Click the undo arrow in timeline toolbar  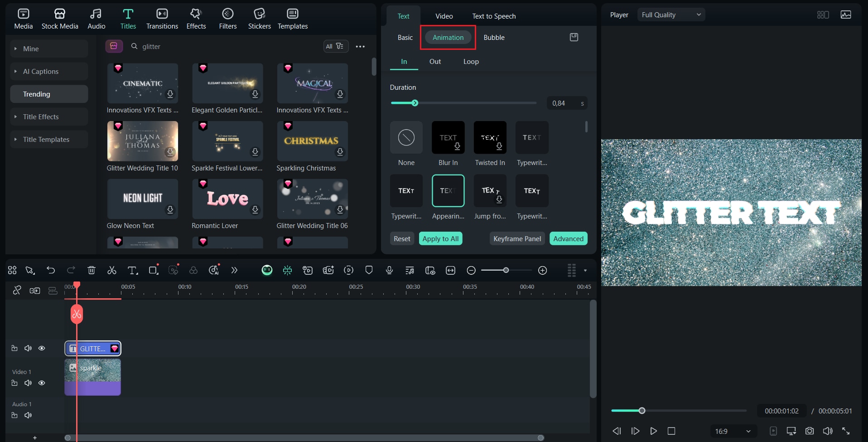[x=51, y=270]
